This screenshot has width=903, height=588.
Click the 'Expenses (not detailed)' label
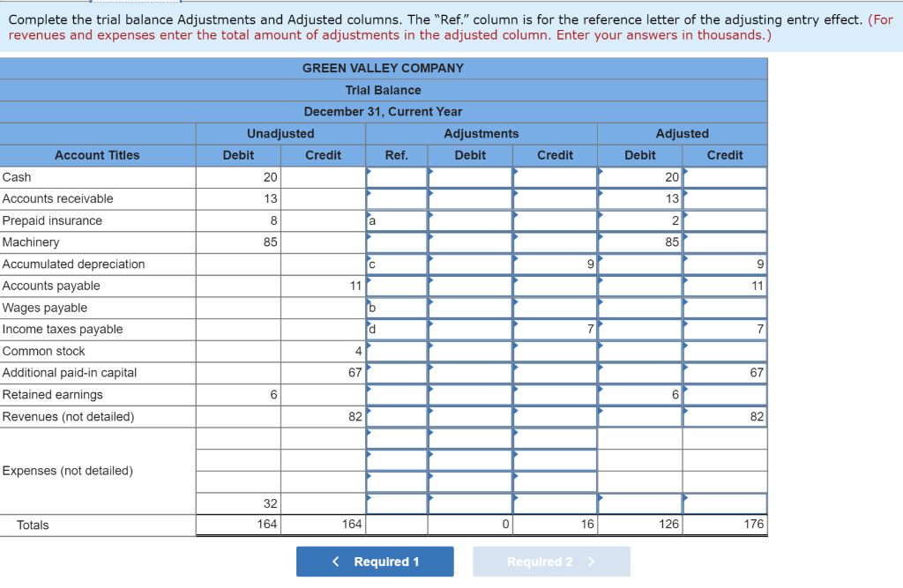[67, 471]
